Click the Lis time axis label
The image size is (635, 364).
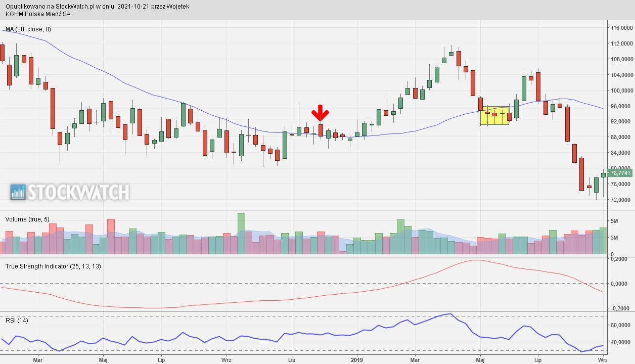tap(292, 360)
